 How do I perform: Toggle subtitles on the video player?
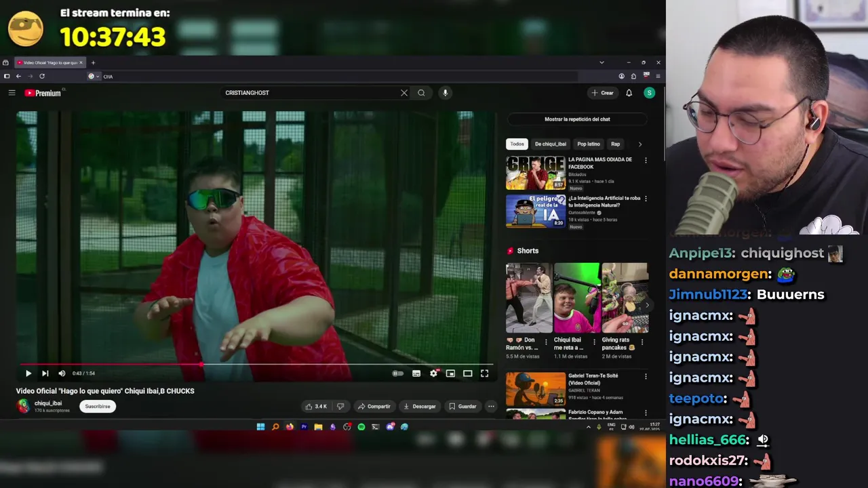(x=416, y=373)
